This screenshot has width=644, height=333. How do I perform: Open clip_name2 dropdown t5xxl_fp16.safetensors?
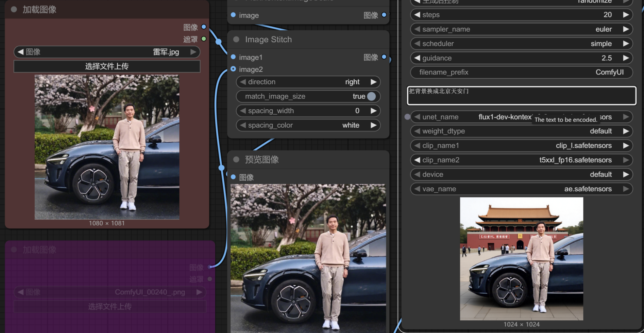click(521, 160)
